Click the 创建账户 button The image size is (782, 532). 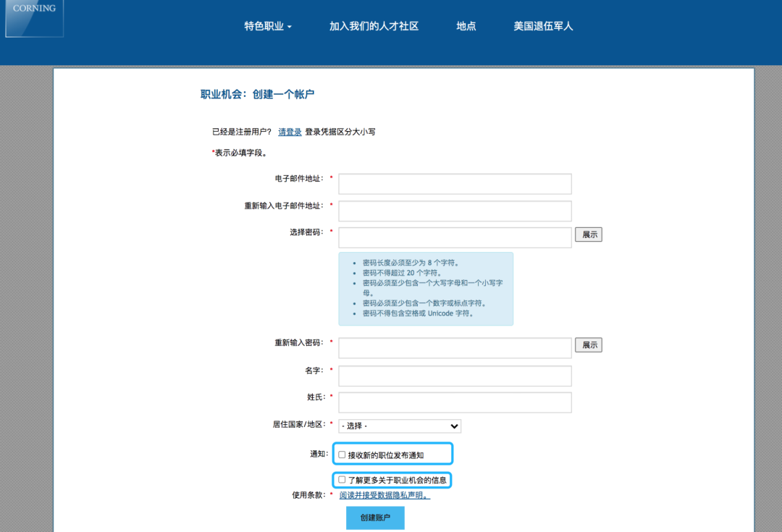[375, 518]
